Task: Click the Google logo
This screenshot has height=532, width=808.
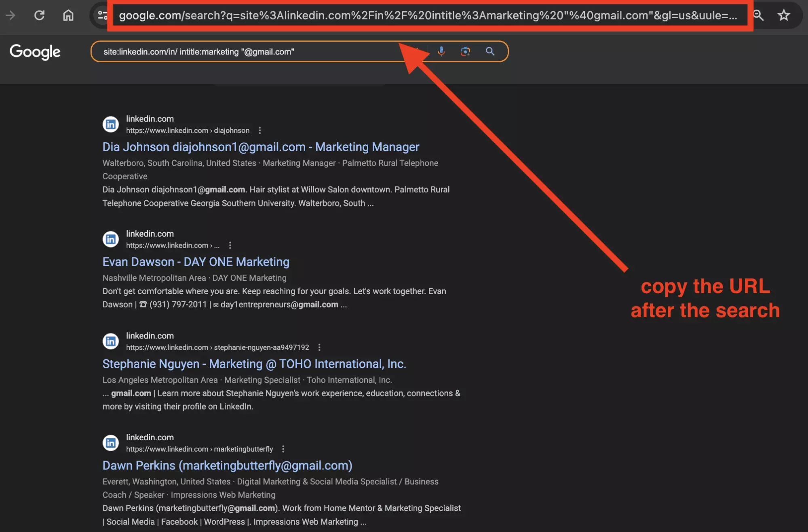Action: click(x=35, y=52)
